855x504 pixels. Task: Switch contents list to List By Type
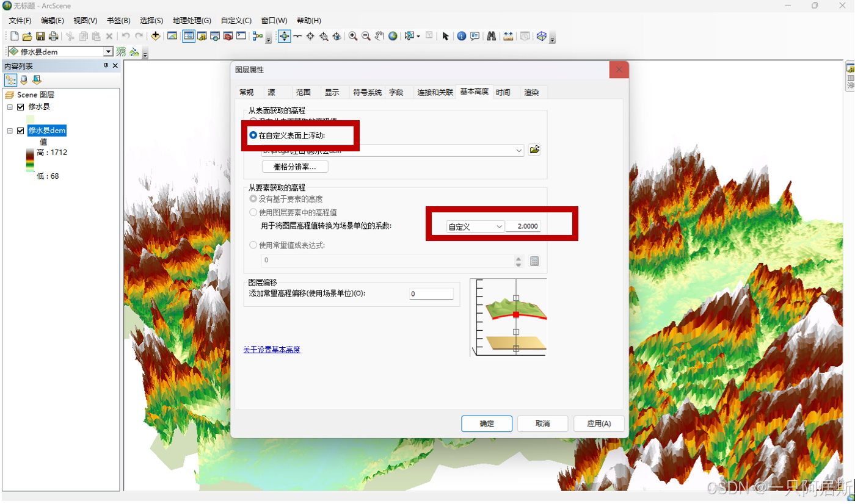click(x=37, y=80)
